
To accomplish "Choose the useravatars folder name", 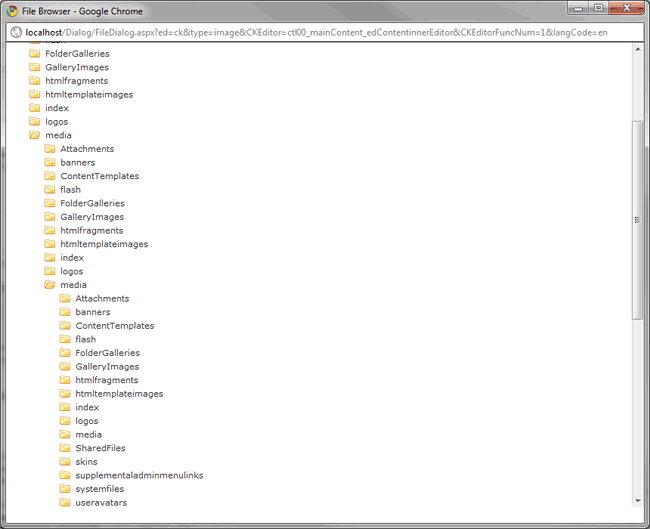I will [x=101, y=502].
